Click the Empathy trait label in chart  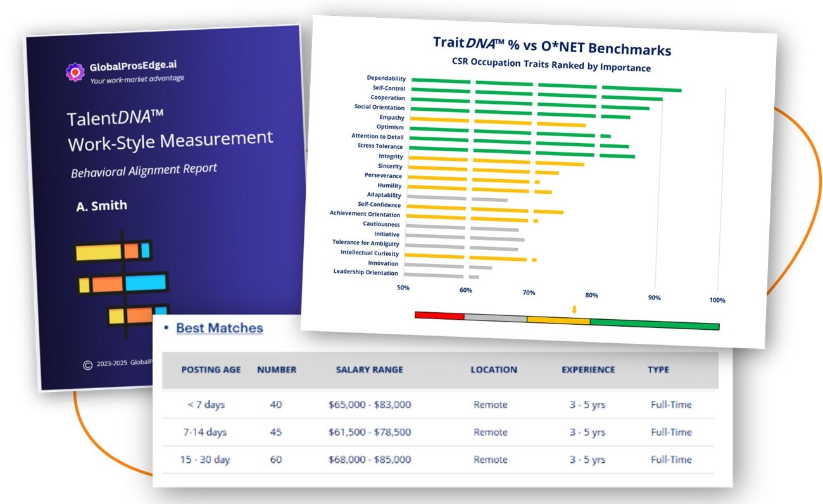click(392, 117)
